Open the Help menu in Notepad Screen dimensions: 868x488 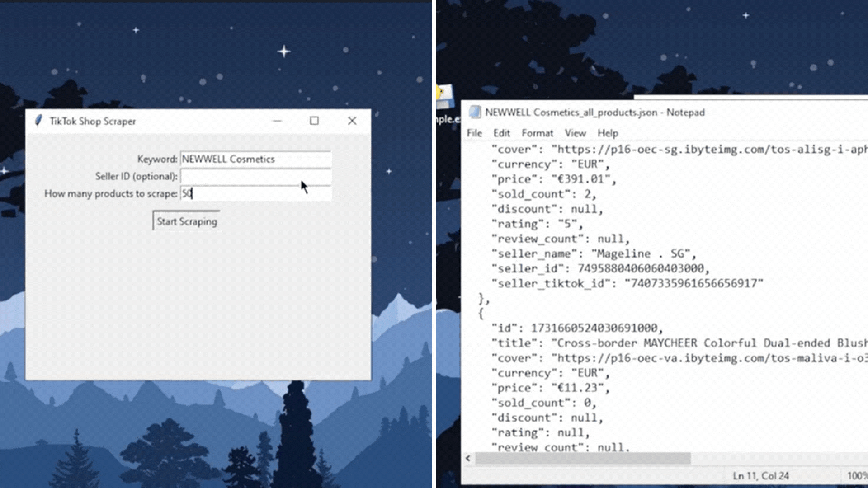point(608,133)
